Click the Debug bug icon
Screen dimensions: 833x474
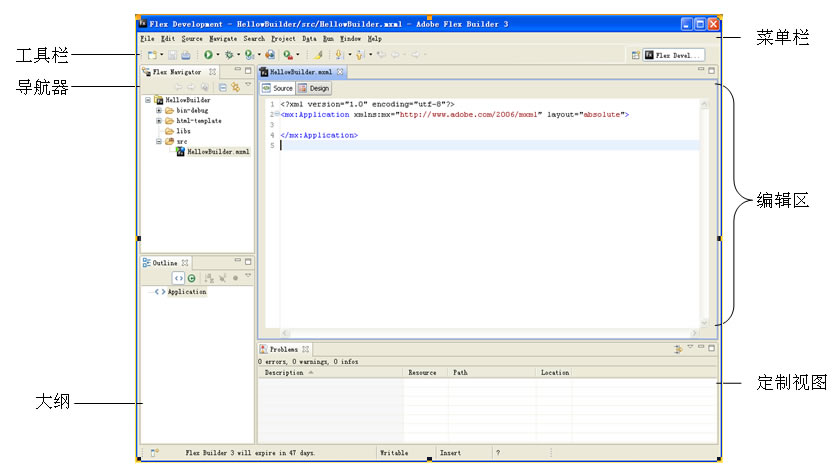(x=229, y=55)
